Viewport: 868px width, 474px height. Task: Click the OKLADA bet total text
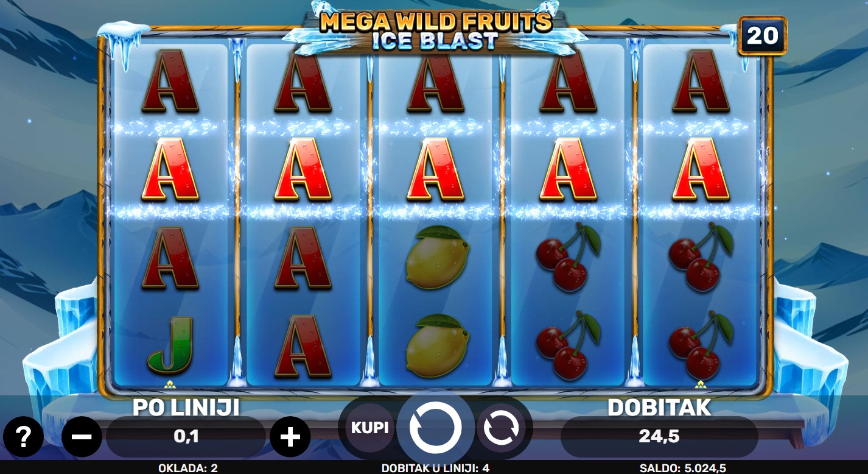click(x=188, y=468)
